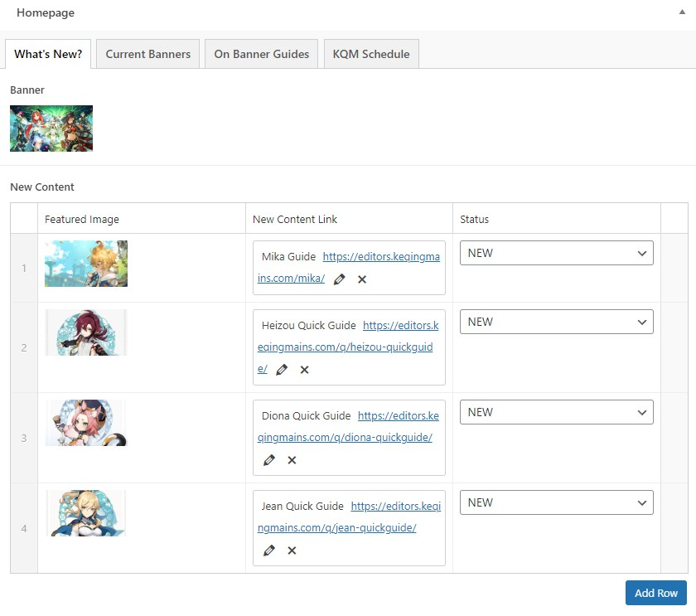The width and height of the screenshot is (696, 616).
Task: Open the Status dropdown for Jean row
Action: pyautogui.click(x=556, y=502)
